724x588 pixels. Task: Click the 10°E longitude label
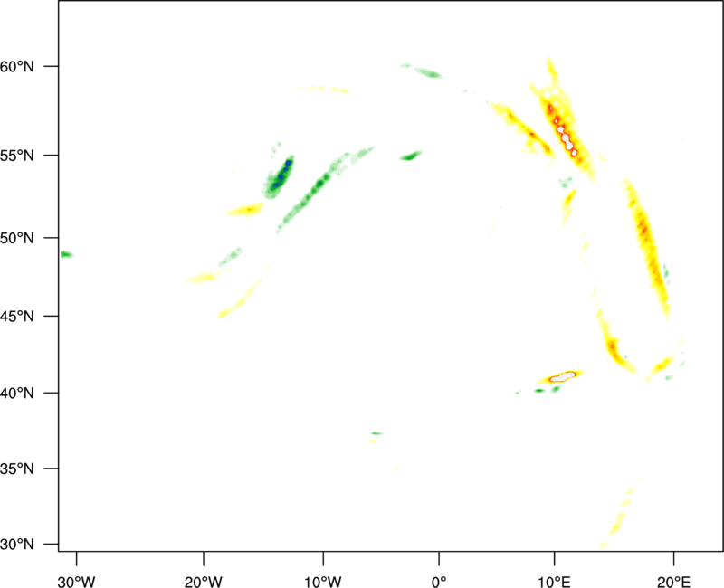(554, 582)
